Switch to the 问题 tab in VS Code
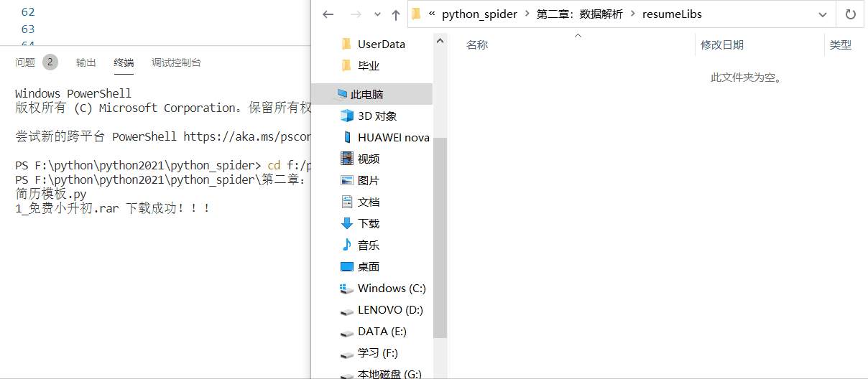Screen dimensions: 868x379 point(25,62)
